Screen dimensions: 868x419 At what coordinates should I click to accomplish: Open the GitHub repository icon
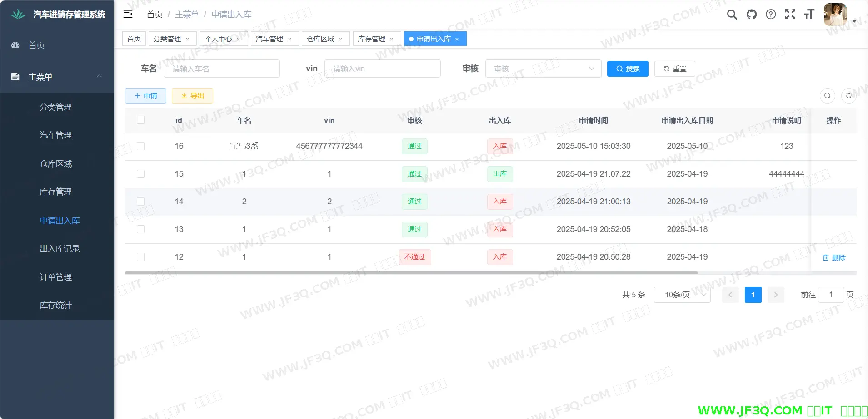point(752,15)
